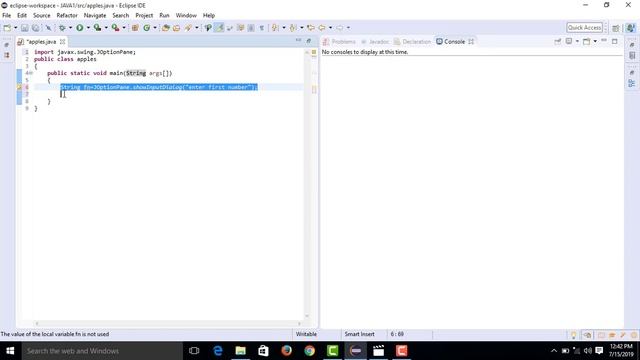Save the file with the Save icon
This screenshot has width=640, height=360.
(24, 28)
